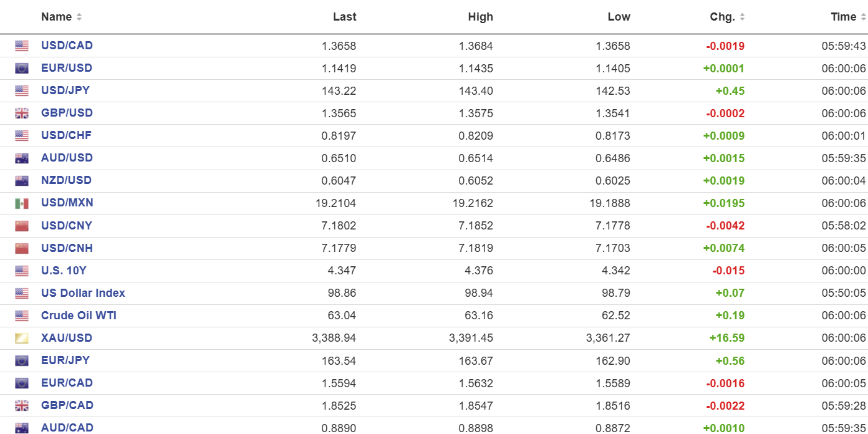Click the Last column header
868x434 pixels.
tap(345, 17)
